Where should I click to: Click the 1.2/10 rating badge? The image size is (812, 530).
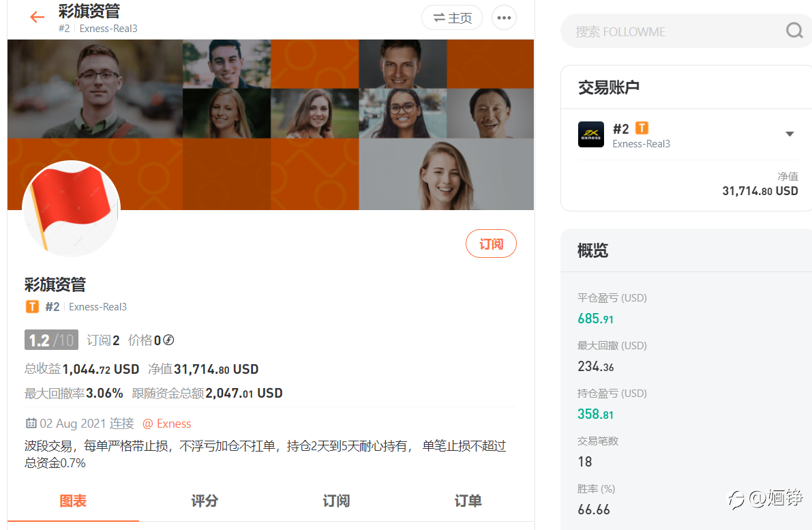coord(51,340)
